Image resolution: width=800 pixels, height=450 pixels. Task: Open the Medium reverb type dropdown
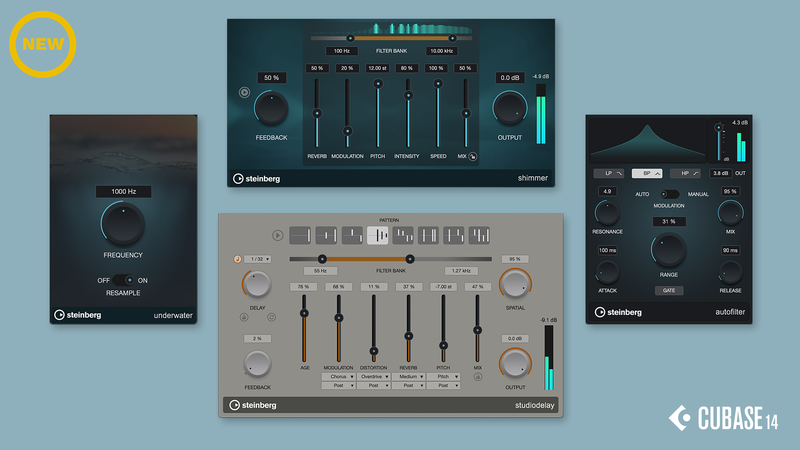pyautogui.click(x=408, y=377)
